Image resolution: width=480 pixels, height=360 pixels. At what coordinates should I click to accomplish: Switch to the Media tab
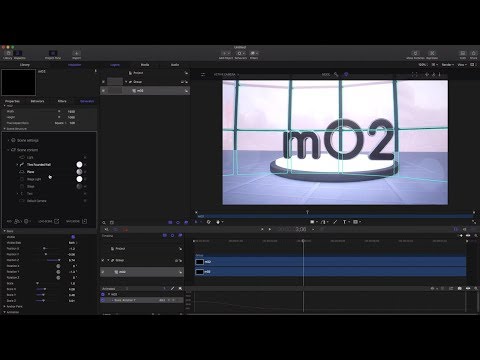(145, 65)
